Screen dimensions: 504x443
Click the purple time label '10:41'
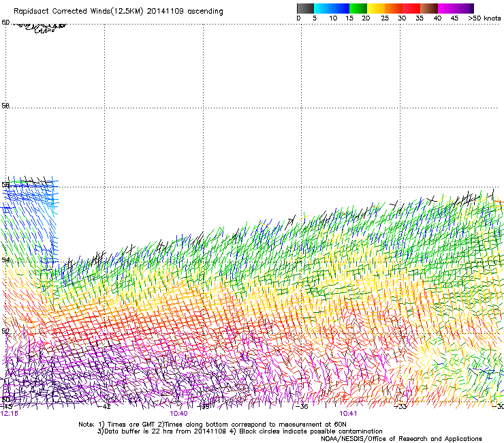click(348, 414)
